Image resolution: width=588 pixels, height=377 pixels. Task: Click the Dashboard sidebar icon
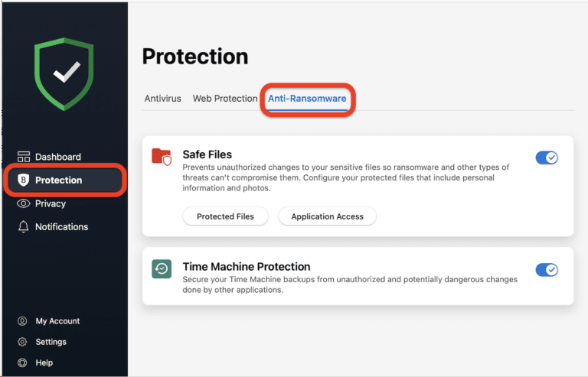click(23, 157)
